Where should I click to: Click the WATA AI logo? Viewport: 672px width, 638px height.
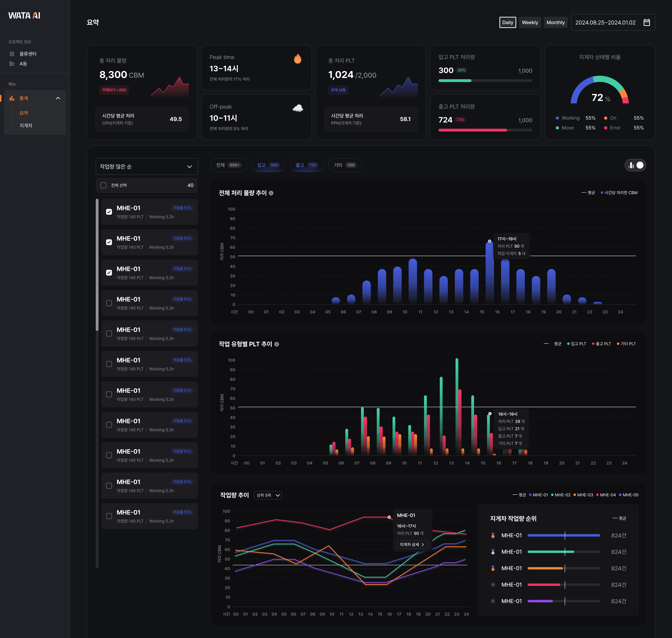tap(24, 16)
